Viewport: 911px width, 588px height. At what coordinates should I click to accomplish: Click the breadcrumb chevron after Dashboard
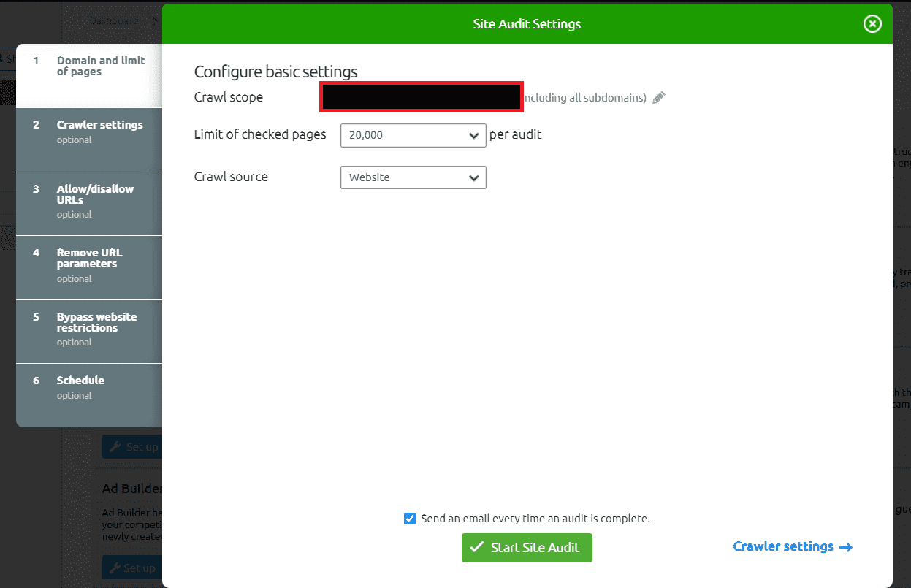[x=155, y=21]
